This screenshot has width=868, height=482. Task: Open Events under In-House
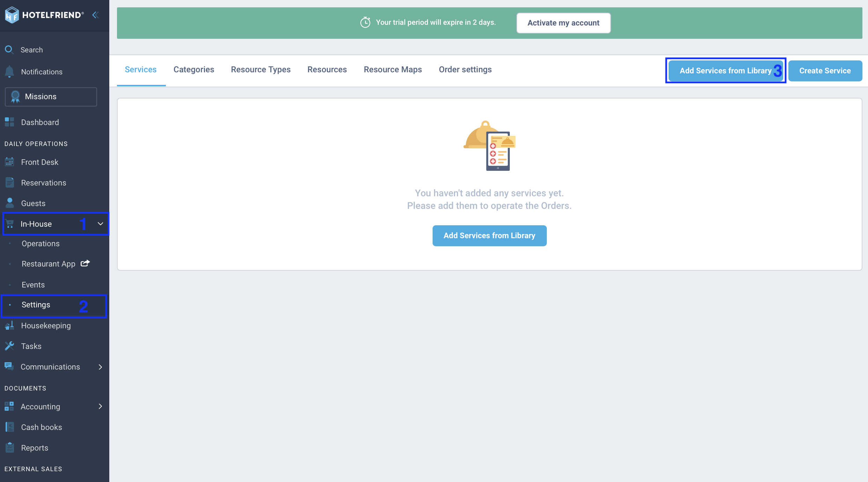tap(54, 285)
